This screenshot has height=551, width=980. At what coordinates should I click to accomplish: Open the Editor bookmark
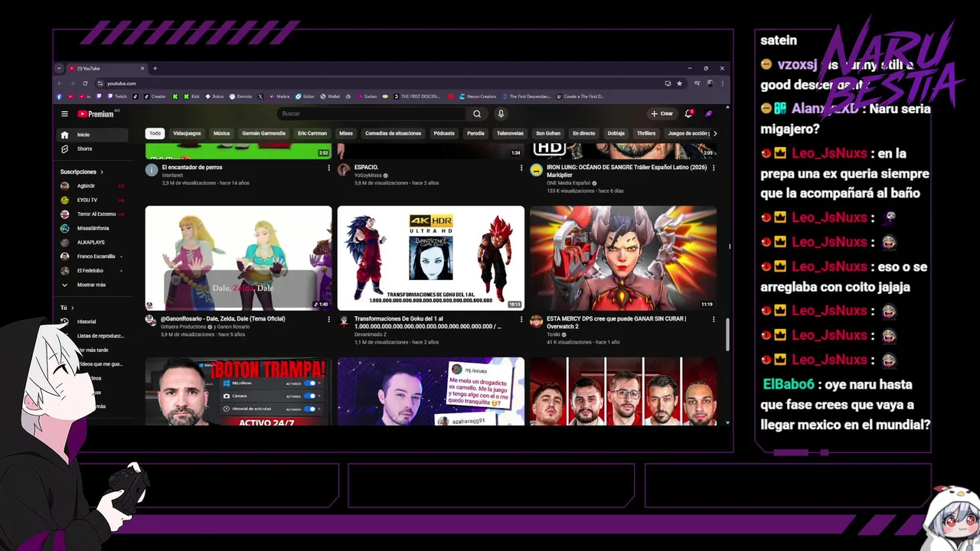point(305,96)
